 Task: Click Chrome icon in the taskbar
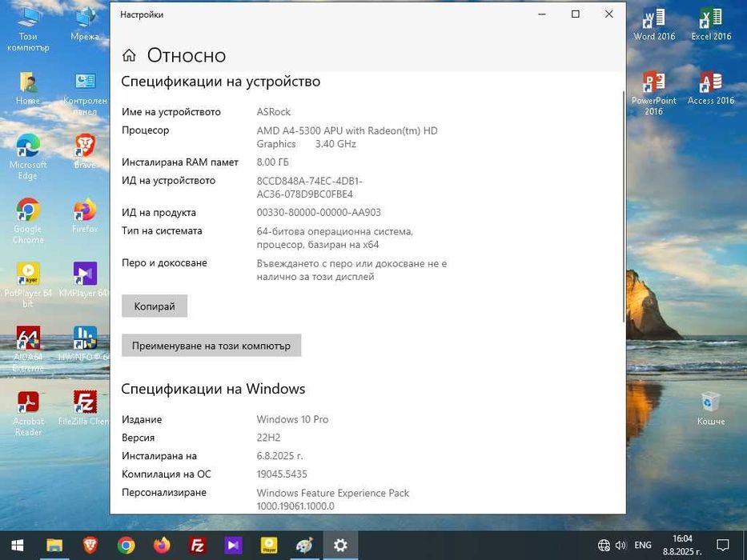(127, 546)
